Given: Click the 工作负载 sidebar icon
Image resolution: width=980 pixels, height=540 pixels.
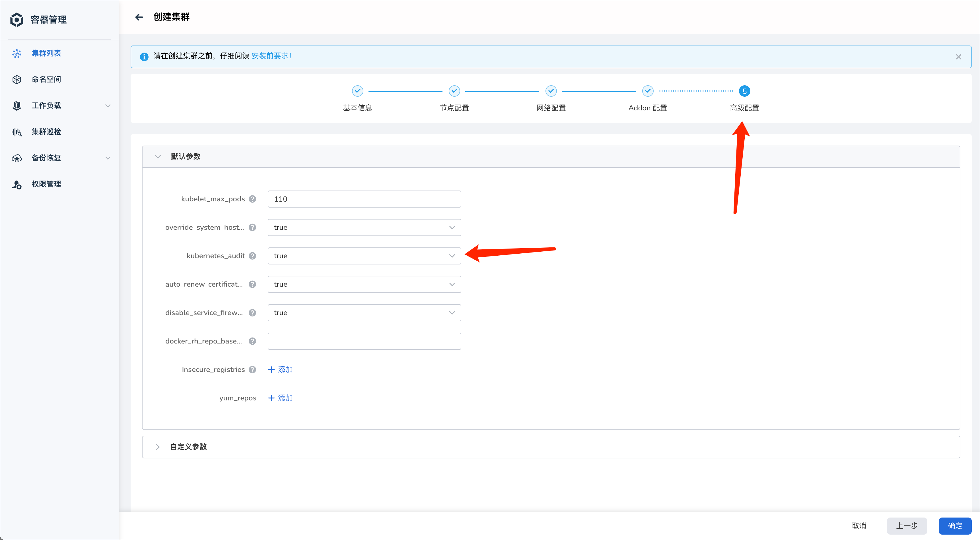Looking at the screenshot, I should (x=17, y=106).
